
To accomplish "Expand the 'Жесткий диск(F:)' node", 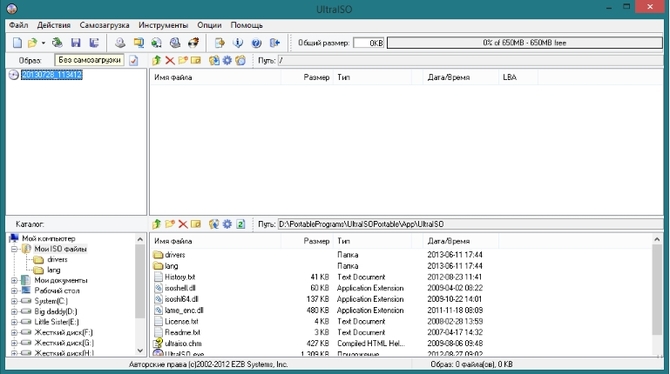I will pos(14,333).
